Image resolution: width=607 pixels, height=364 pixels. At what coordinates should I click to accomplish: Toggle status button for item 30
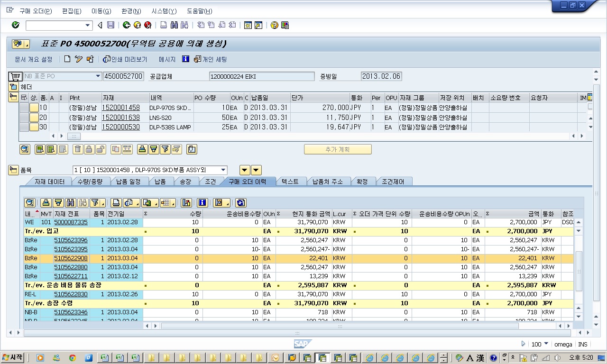click(x=34, y=127)
